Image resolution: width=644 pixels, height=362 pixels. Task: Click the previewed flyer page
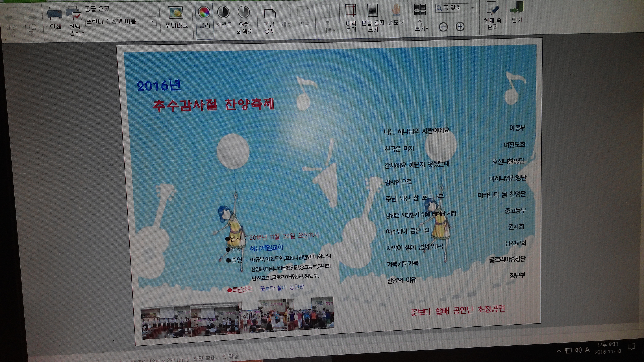pyautogui.click(x=330, y=190)
